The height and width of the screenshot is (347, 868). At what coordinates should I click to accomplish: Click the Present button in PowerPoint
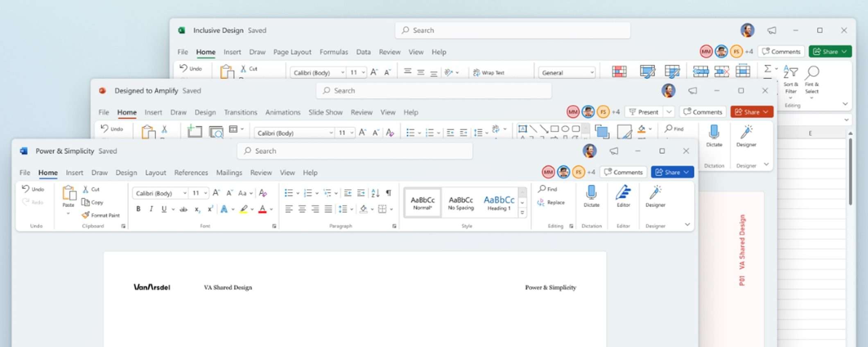pos(644,112)
